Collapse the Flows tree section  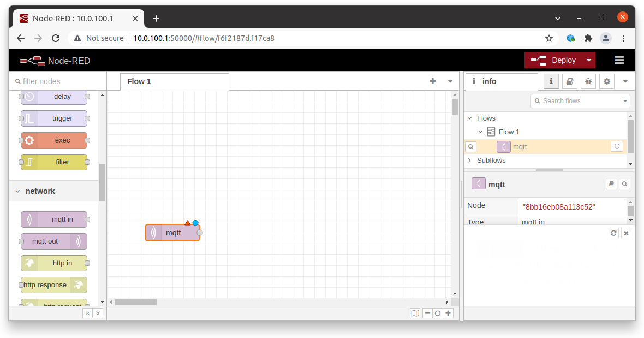469,118
